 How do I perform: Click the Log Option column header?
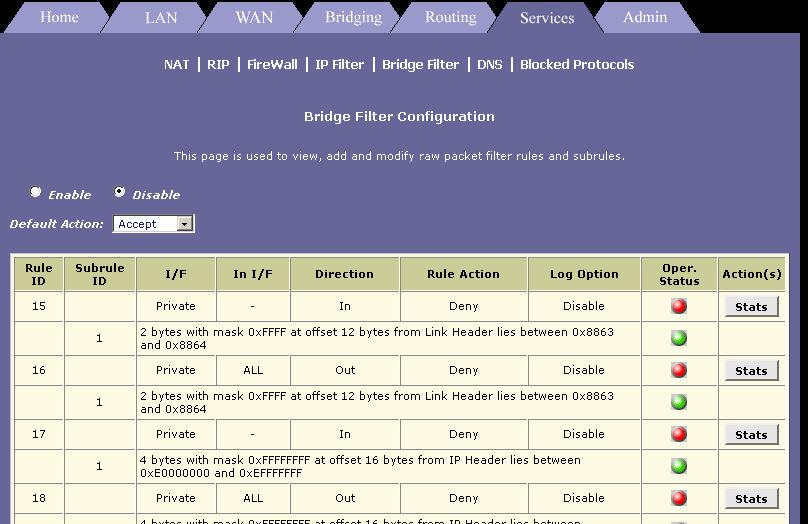pyautogui.click(x=584, y=274)
